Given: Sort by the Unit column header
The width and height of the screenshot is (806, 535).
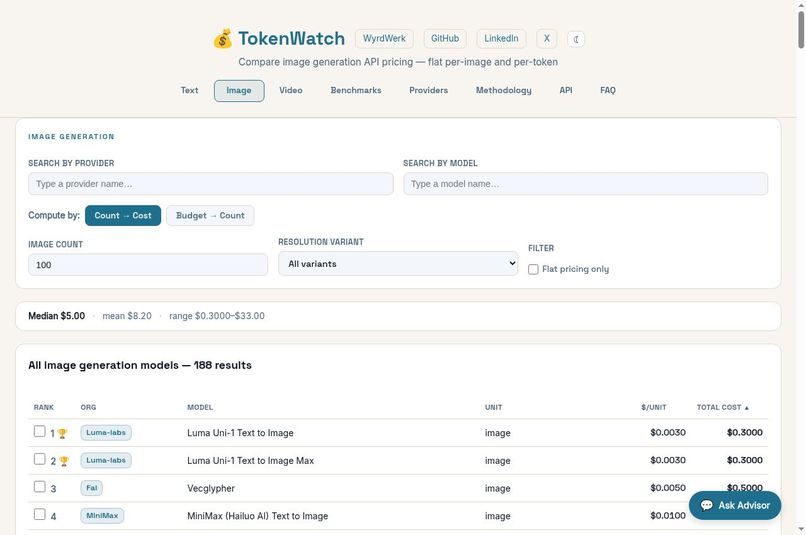Looking at the screenshot, I should [x=493, y=407].
